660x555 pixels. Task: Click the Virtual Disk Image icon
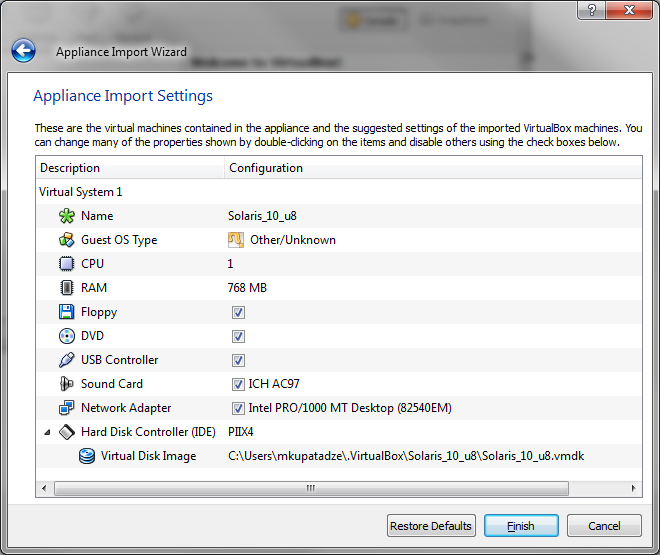click(x=87, y=456)
